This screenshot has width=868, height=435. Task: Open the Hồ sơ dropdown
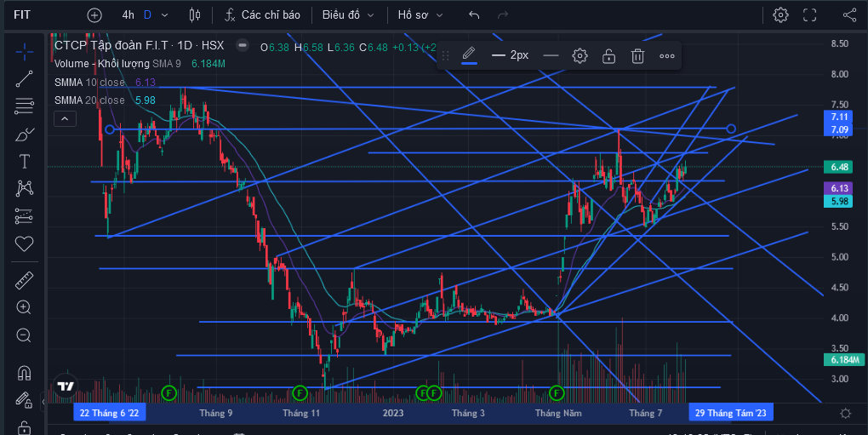420,15
